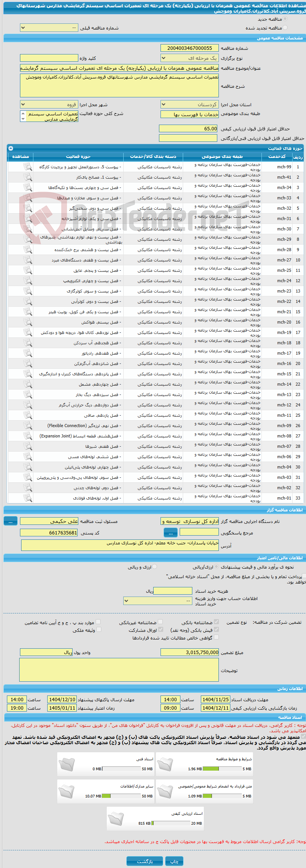The height and width of the screenshot is (868, 306).
Task: Click the متن قرارداد size bar
Action: (222, 796)
